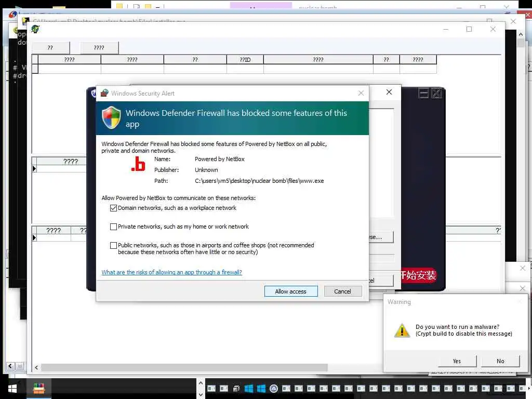The height and width of the screenshot is (399, 532).
Task: Click the Allow access button
Action: coord(291,291)
